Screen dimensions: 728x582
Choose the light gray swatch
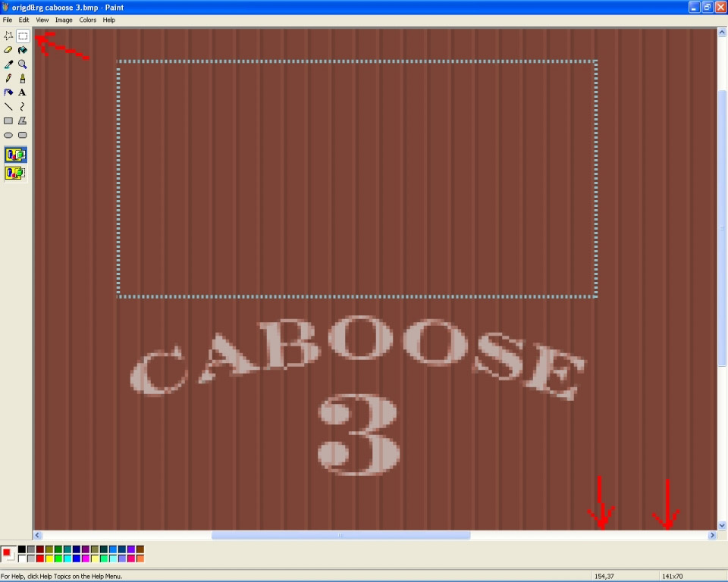(x=31, y=559)
